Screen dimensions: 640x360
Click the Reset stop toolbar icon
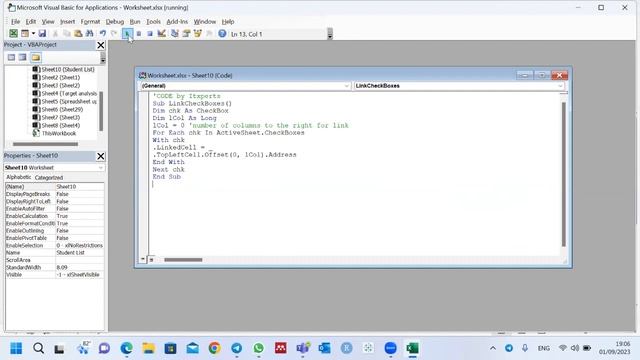150,33
